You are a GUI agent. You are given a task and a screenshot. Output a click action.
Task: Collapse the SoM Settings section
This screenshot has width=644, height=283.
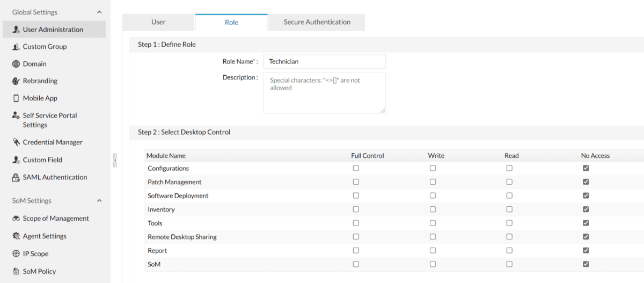pyautogui.click(x=99, y=200)
